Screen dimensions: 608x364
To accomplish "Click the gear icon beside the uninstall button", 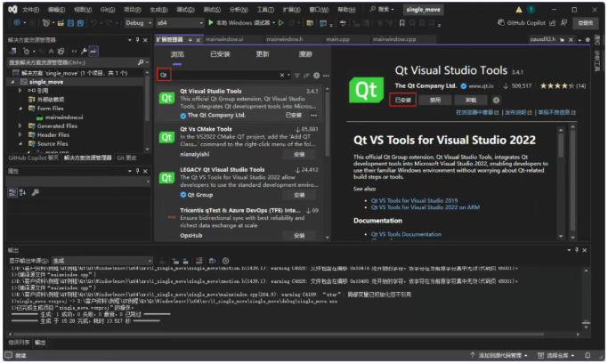I will coord(496,100).
